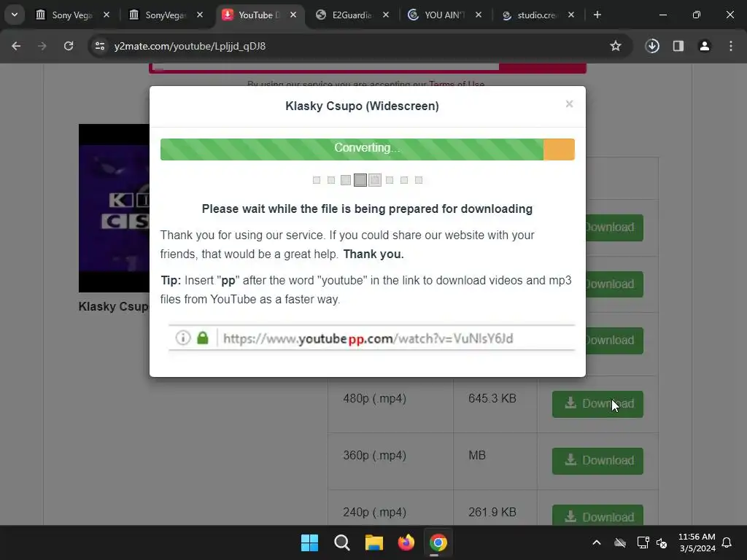Open the clock showing 11:56 AM
The image size is (747, 560).
click(x=697, y=542)
